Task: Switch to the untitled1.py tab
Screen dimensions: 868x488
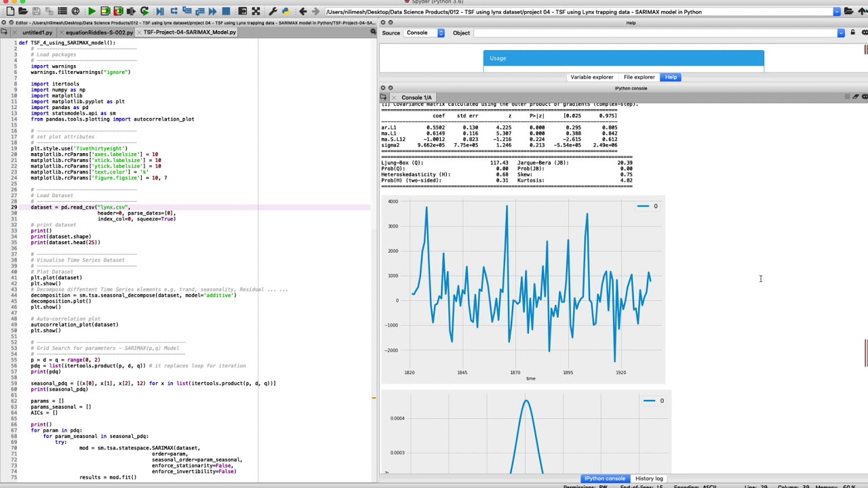Action: [x=37, y=32]
